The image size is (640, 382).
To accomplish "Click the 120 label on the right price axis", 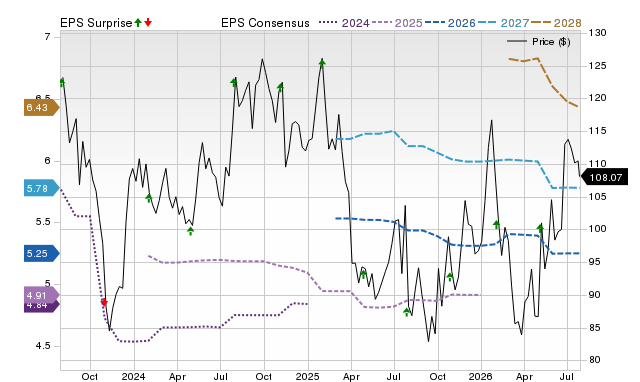I will 598,98.
